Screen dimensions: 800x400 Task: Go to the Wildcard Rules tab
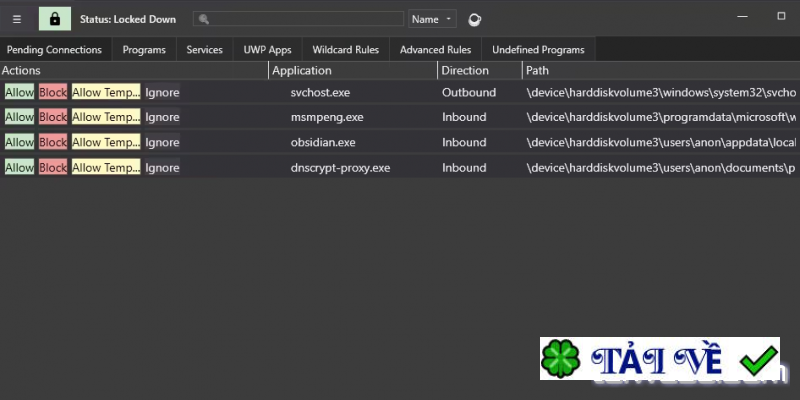point(346,49)
